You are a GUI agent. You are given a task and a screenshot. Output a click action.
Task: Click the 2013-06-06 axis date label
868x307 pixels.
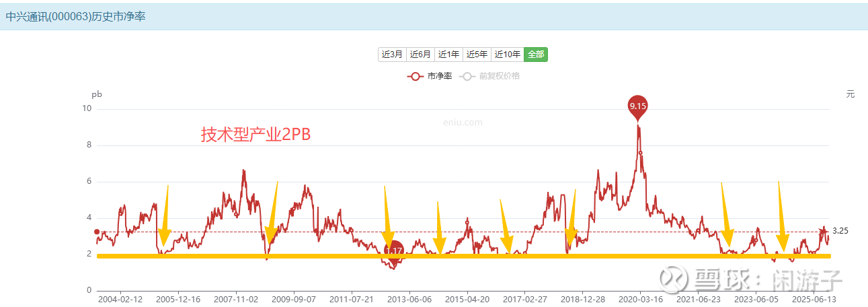(409, 299)
